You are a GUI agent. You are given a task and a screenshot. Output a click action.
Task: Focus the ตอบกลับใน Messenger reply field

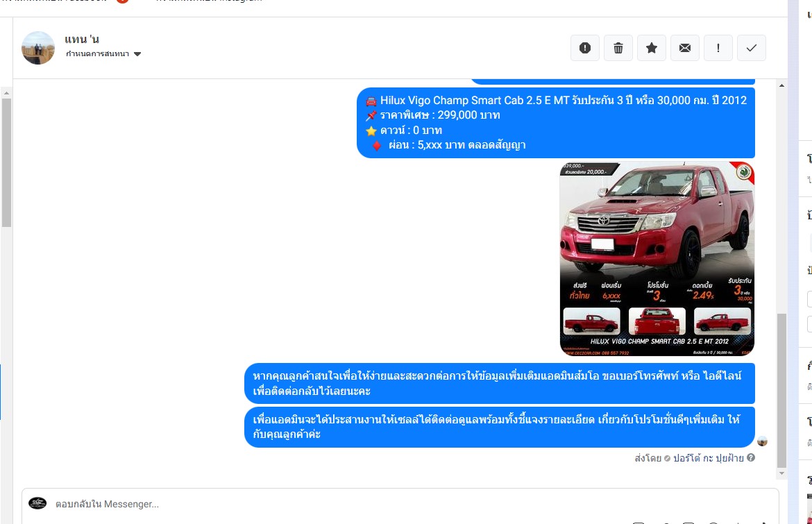click(400, 504)
